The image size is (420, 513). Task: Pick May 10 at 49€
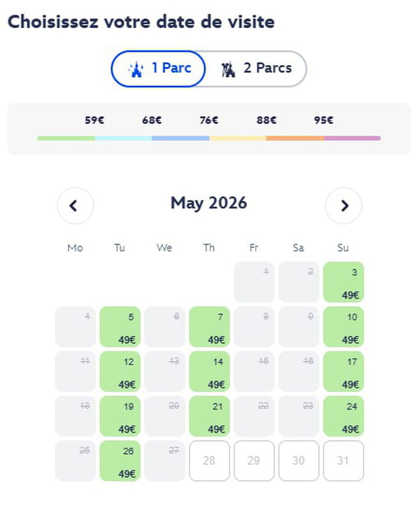[344, 327]
